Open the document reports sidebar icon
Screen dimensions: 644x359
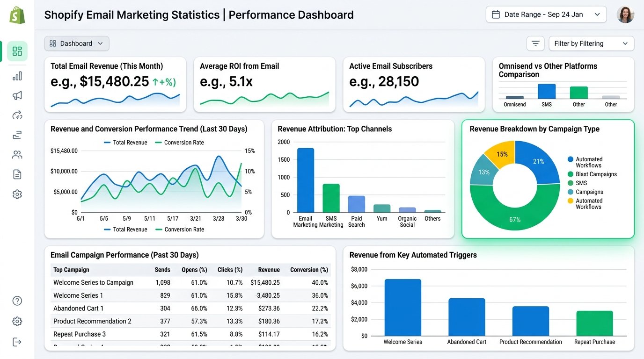pos(17,174)
